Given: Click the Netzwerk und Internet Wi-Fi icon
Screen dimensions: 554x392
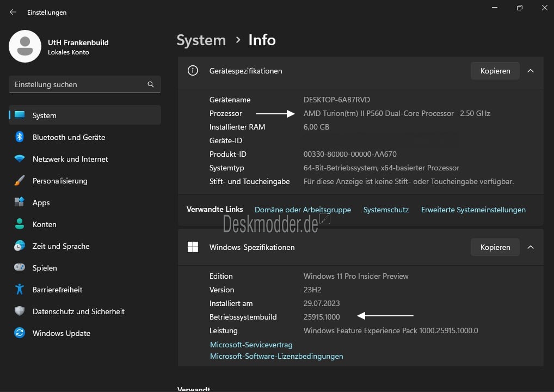Looking at the screenshot, I should pos(20,159).
